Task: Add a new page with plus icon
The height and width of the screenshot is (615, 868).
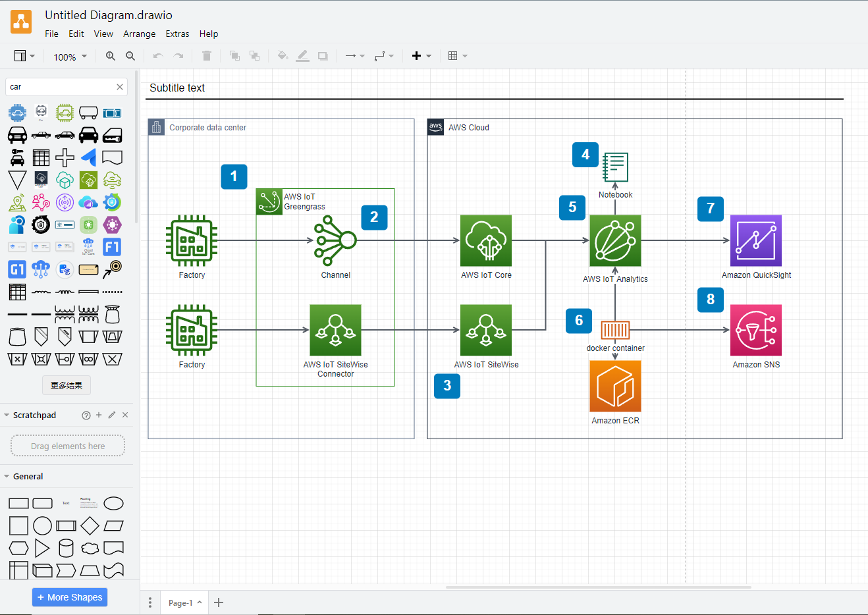Action: click(219, 602)
